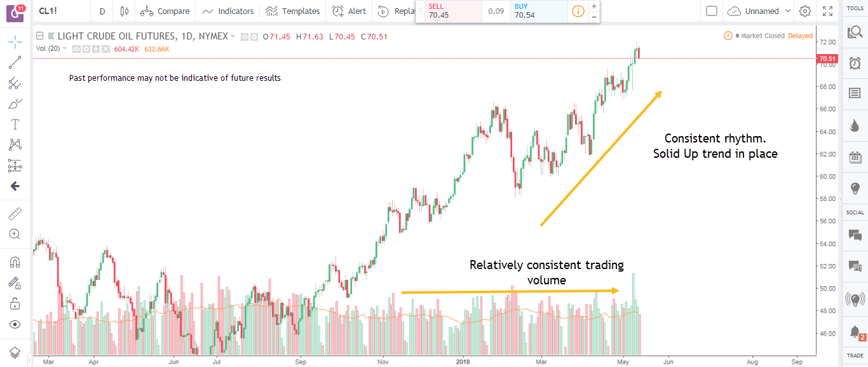The image size is (868, 367).
Task: Open the alerts clock panel in sidebar
Action: [855, 62]
